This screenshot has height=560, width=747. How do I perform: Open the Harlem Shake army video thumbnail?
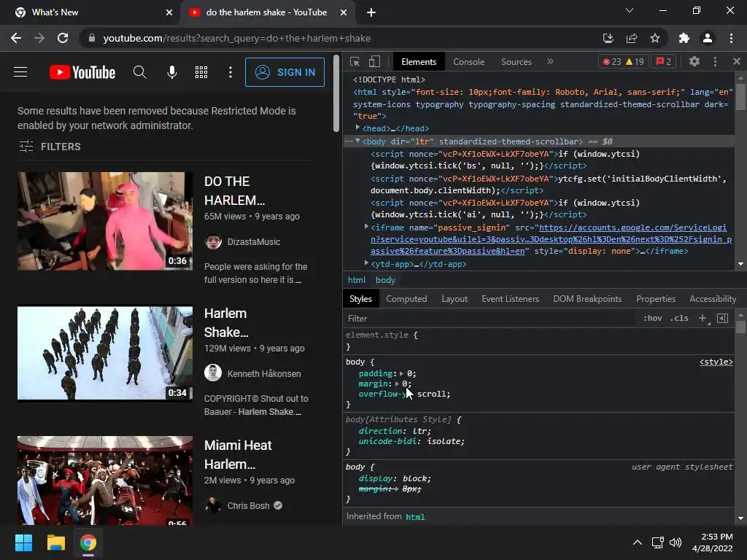[105, 353]
